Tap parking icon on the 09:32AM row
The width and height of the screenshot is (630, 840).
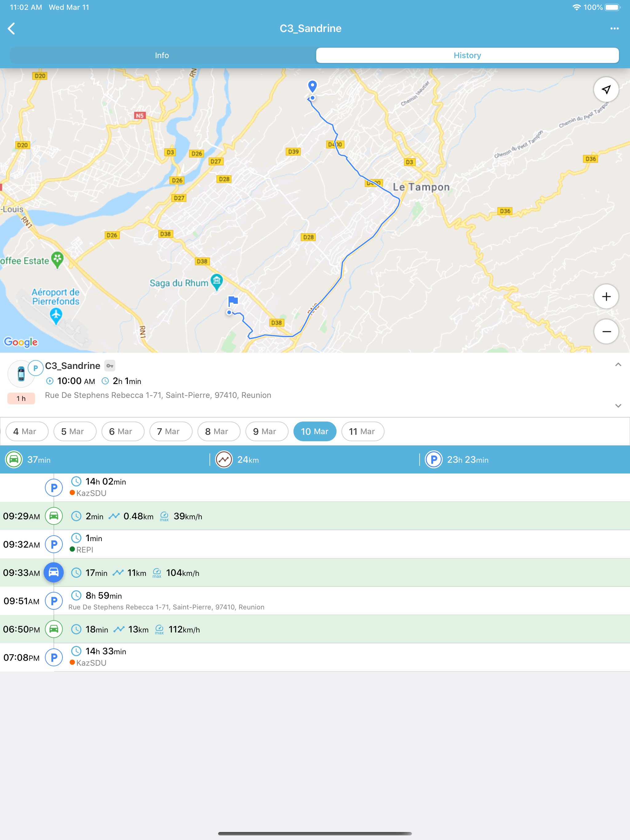[x=54, y=544]
